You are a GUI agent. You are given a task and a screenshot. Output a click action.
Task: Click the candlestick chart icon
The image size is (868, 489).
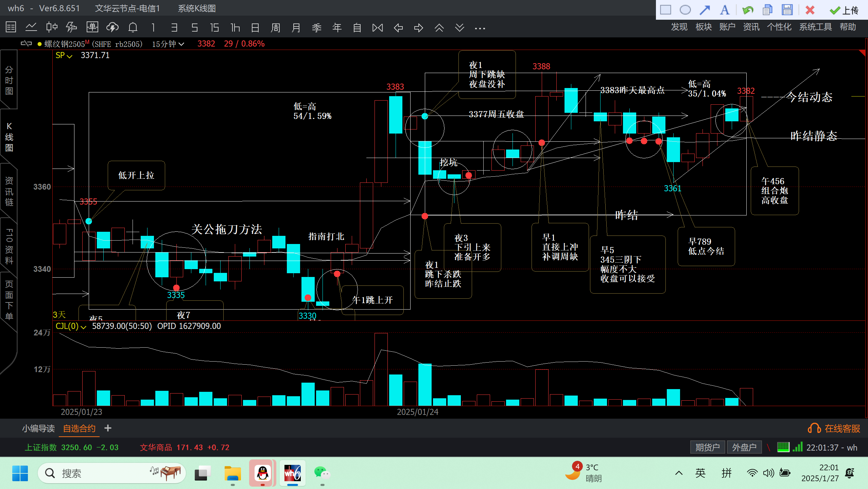point(52,28)
